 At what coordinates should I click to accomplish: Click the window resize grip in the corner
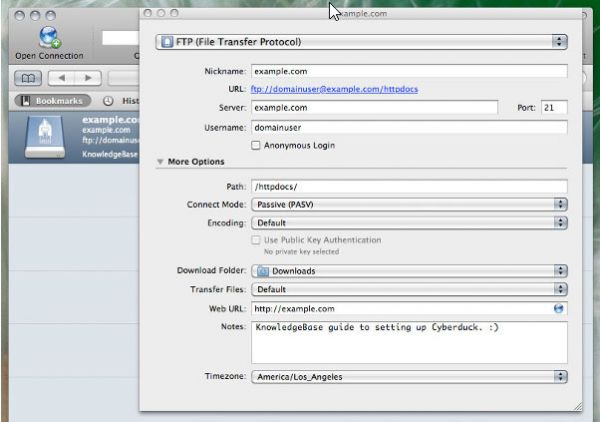coord(577,406)
